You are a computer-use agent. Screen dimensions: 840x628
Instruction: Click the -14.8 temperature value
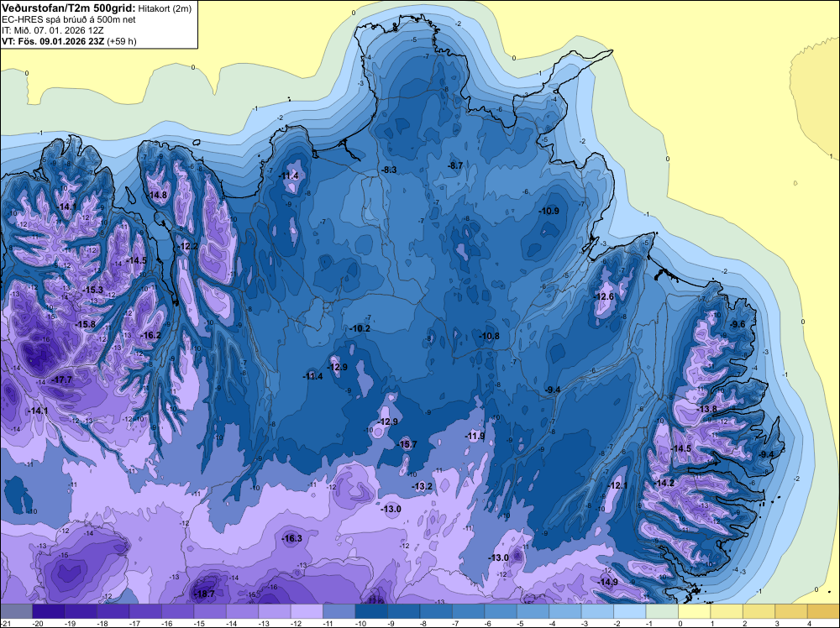[157, 196]
